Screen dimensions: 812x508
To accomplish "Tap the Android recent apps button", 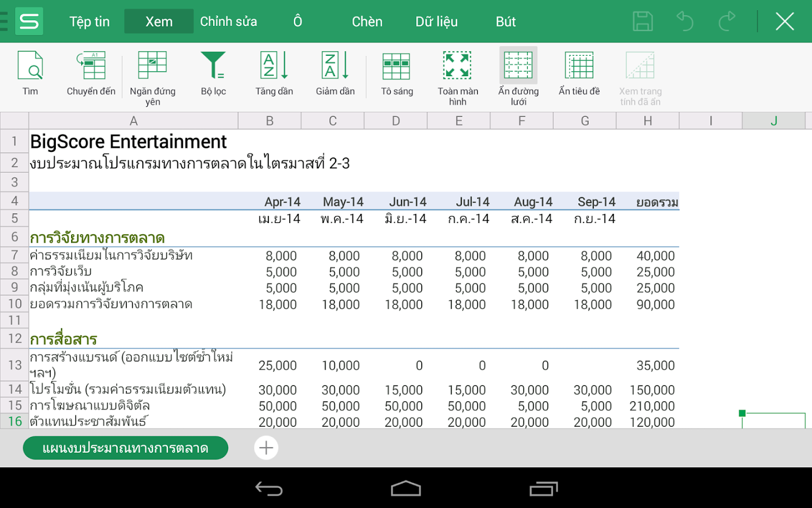I will pyautogui.click(x=544, y=489).
